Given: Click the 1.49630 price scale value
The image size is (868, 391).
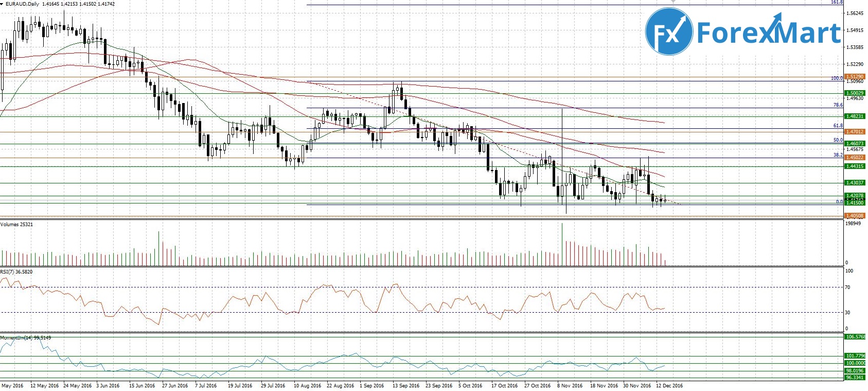Looking at the screenshot, I should coord(854,98).
